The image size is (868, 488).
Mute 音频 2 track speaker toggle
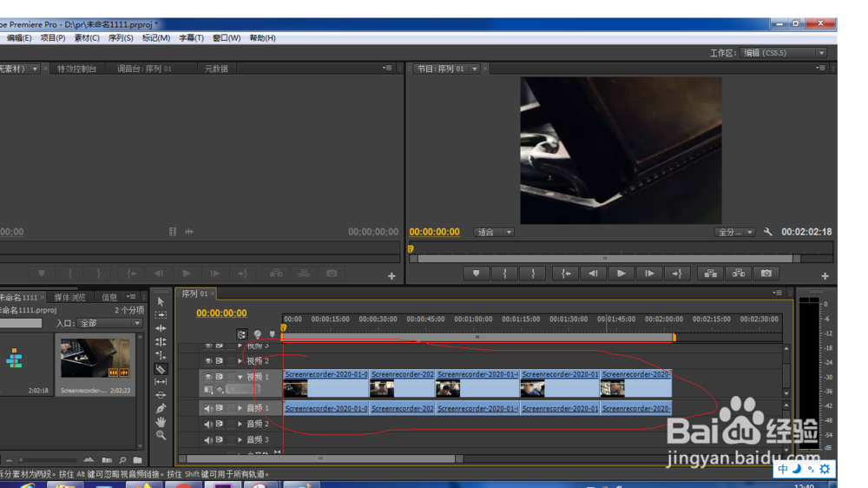[208, 425]
